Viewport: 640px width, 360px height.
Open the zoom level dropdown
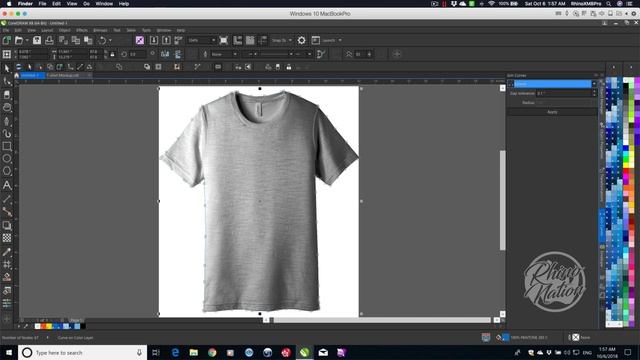[x=213, y=40]
